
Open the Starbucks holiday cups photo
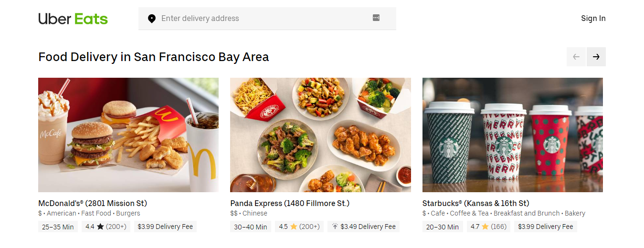[x=512, y=135]
